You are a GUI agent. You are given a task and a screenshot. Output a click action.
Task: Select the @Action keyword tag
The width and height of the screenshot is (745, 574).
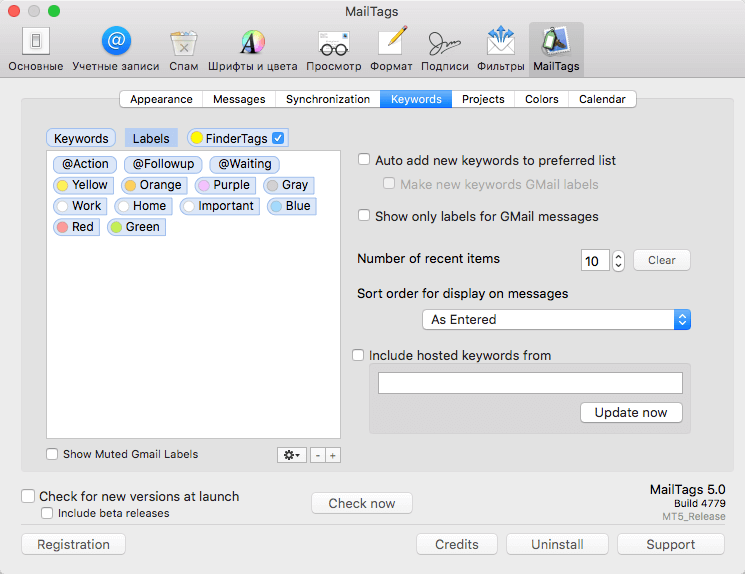[x=85, y=164]
